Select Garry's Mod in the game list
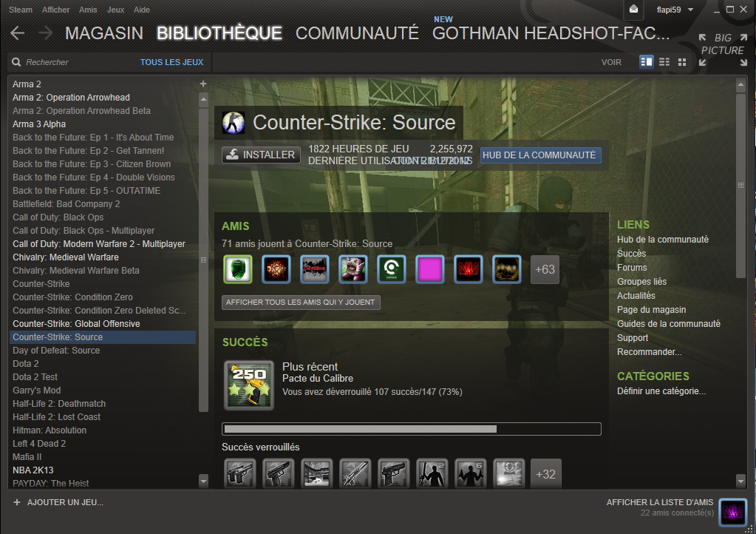The width and height of the screenshot is (756, 534). (x=36, y=391)
